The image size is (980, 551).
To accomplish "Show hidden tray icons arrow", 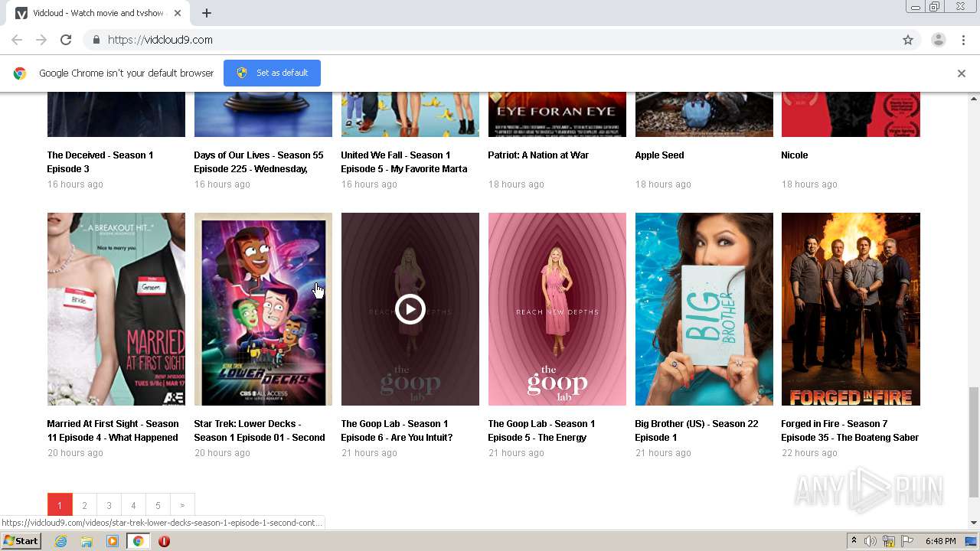I will point(854,541).
